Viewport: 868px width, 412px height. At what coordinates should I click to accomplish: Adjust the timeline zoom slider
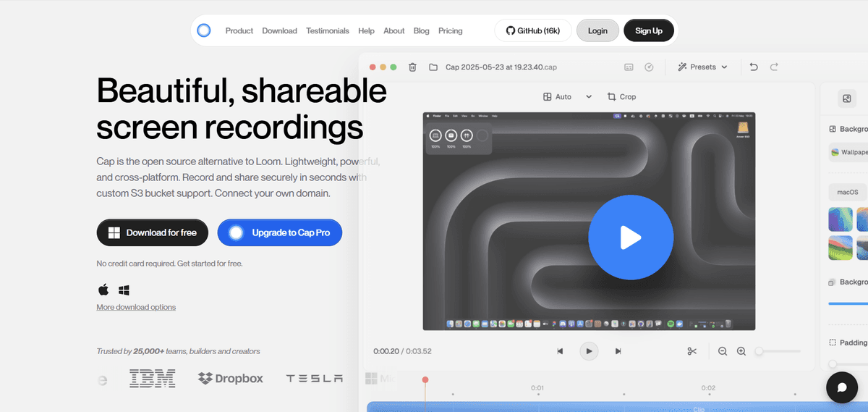pyautogui.click(x=778, y=351)
